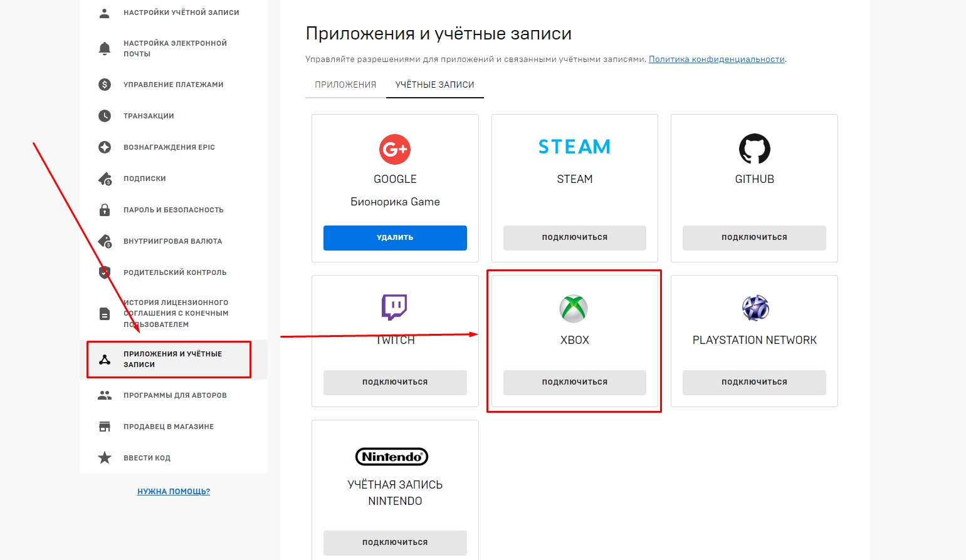The image size is (966, 560).
Task: Connect the Xbox account
Action: coord(575,382)
